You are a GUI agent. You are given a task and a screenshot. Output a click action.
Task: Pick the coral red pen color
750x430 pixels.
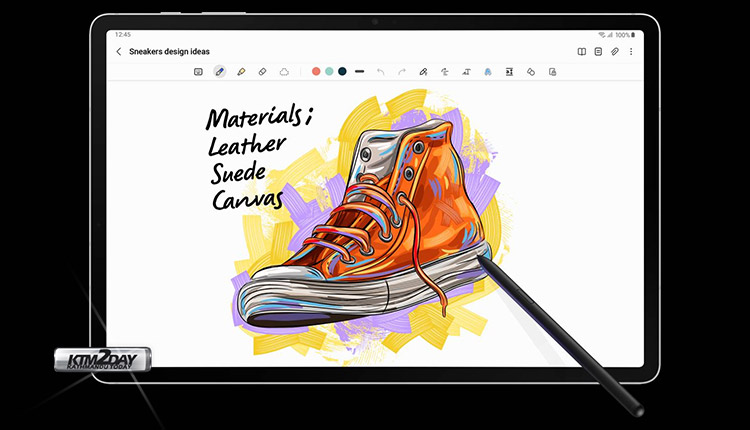point(316,72)
